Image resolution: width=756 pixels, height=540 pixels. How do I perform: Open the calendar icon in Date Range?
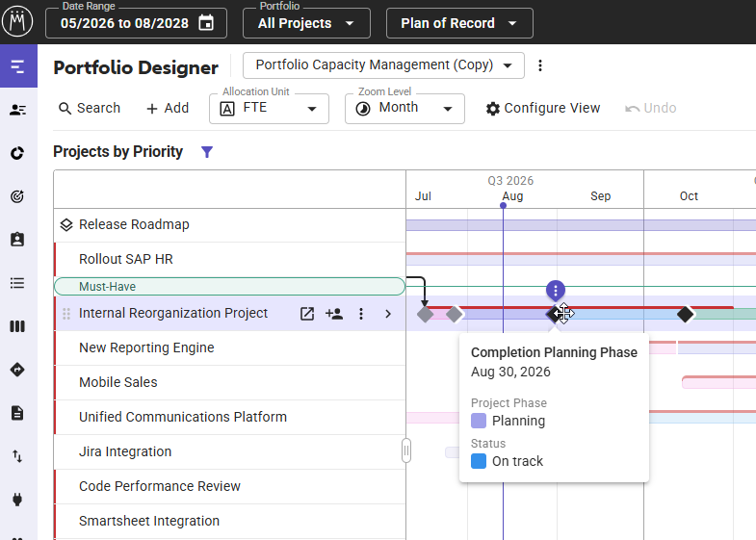pyautogui.click(x=206, y=23)
